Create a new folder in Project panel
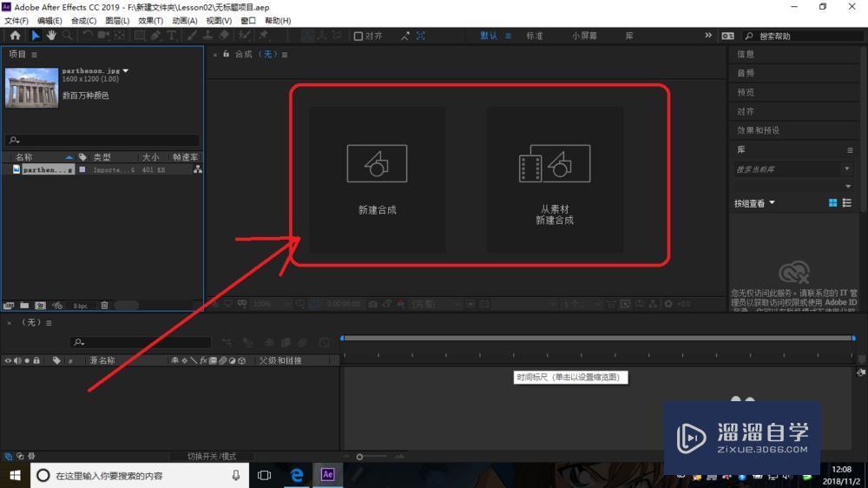This screenshot has width=868, height=488. (x=24, y=305)
